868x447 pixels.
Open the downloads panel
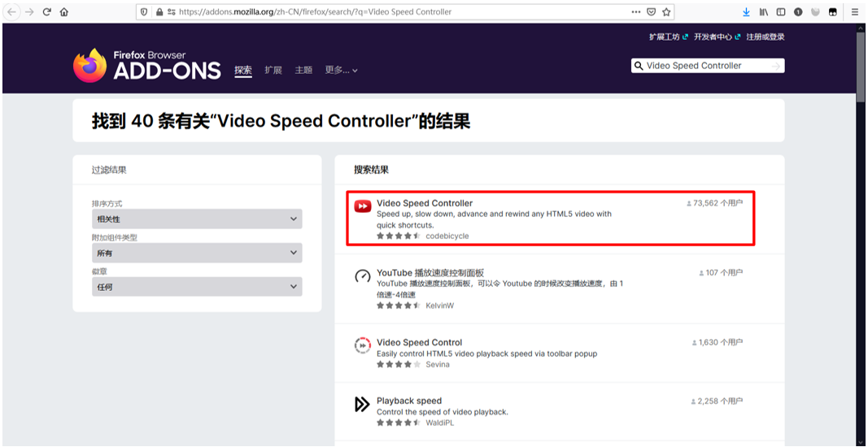[x=746, y=11]
